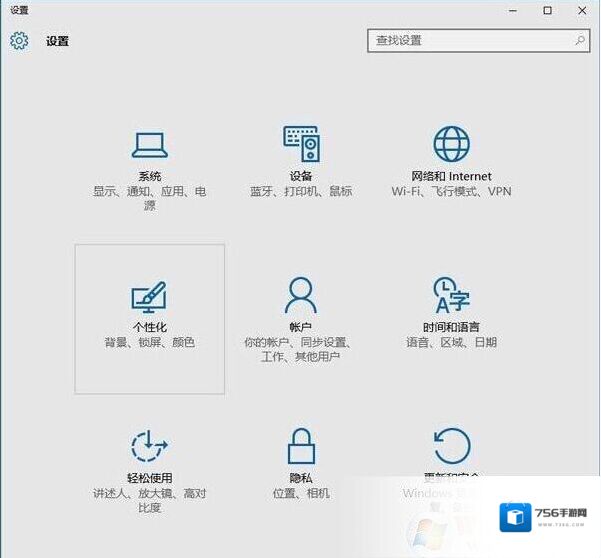
Task: Select the 网络和 Internet title text
Action: [x=451, y=177]
